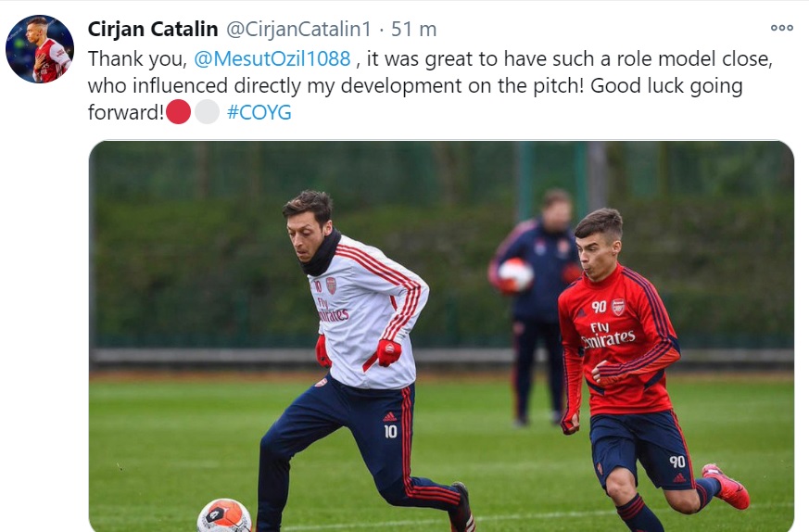Open Cirjan Catalin's profile avatar

[x=39, y=49]
